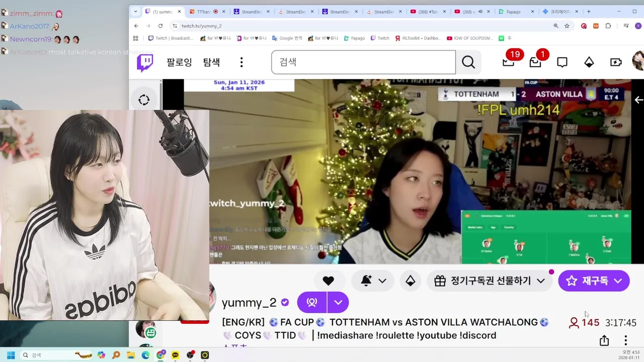The image size is (644, 362).
Task: Open File Explorer from the taskbar
Action: pos(131,355)
